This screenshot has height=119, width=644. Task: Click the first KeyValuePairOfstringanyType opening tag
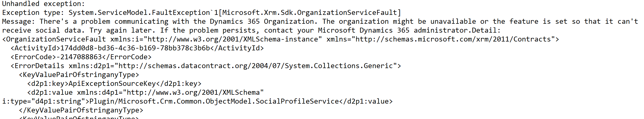click(x=79, y=75)
